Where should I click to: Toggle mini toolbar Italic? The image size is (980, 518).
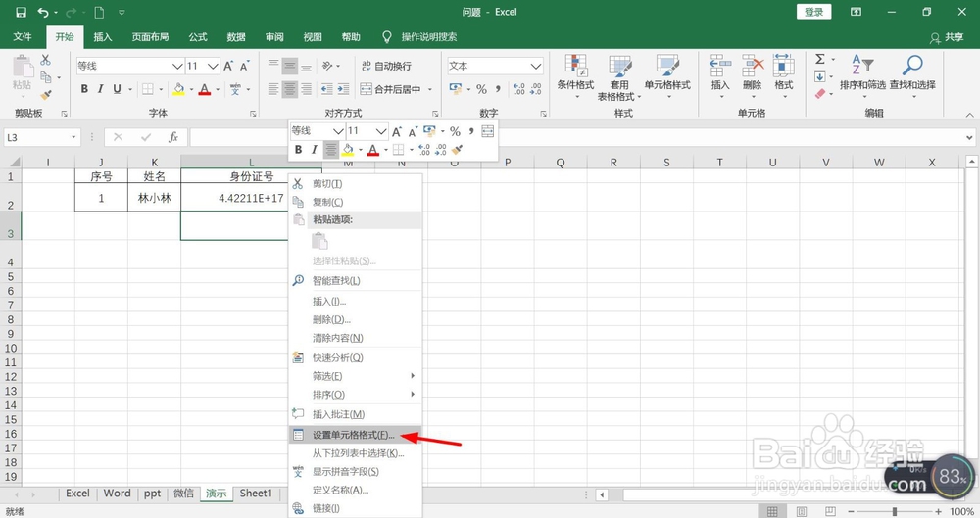click(x=315, y=150)
